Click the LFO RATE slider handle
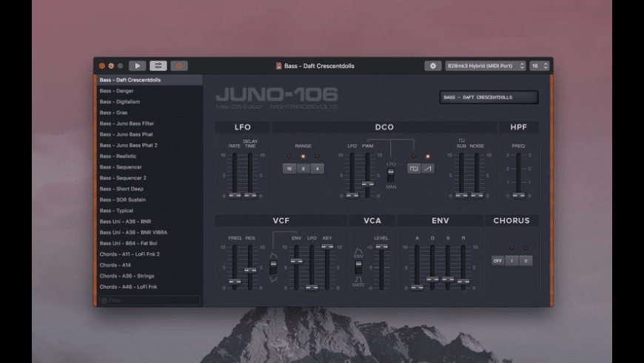This screenshot has width=644, height=363. click(235, 196)
